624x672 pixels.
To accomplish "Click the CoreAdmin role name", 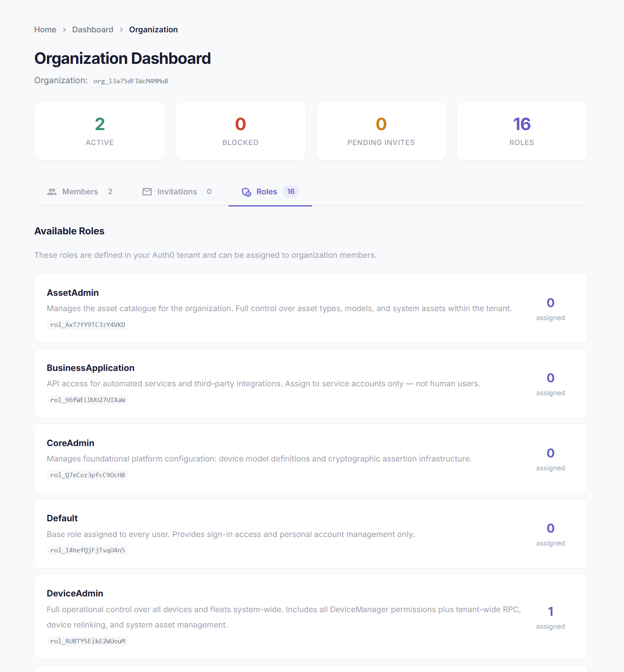I will (x=70, y=443).
